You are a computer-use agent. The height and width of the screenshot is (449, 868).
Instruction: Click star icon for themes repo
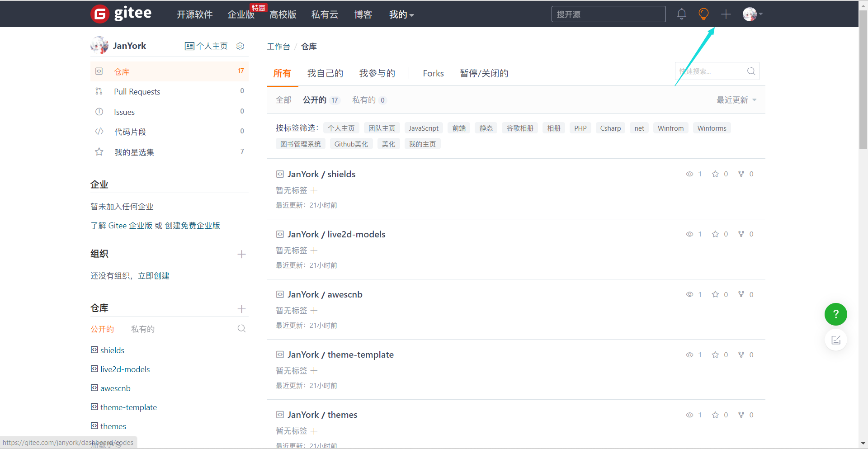(x=715, y=415)
